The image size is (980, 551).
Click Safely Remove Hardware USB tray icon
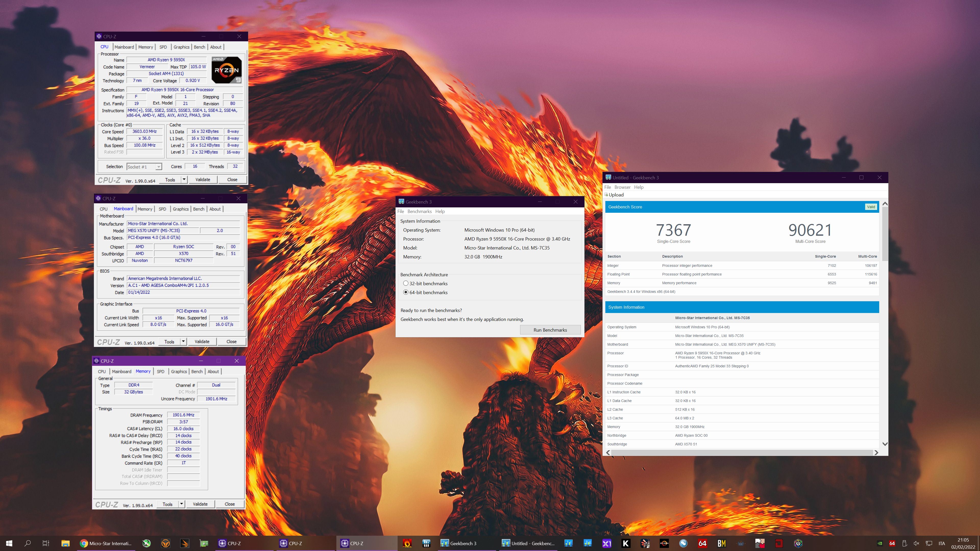coord(905,543)
